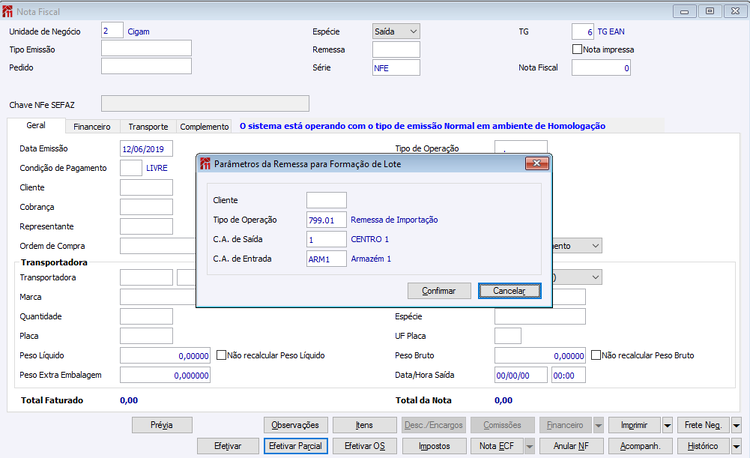Click the Parâmetros da Remessa dialog icon
Image resolution: width=750 pixels, height=458 pixels.
pos(205,164)
